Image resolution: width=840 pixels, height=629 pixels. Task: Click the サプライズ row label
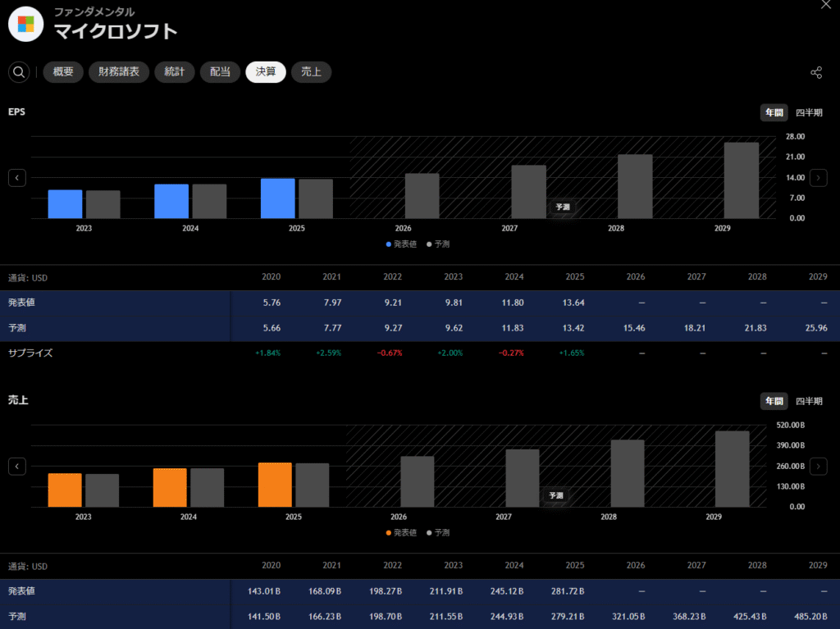(x=30, y=353)
